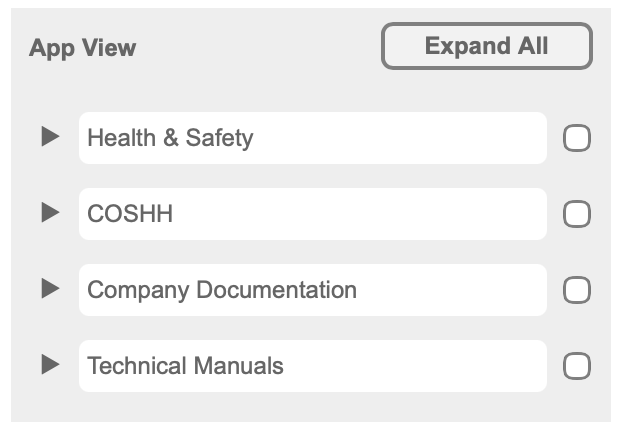Toggle the box right of Technical Manuals
This screenshot has width=622, height=432.
coord(577,366)
